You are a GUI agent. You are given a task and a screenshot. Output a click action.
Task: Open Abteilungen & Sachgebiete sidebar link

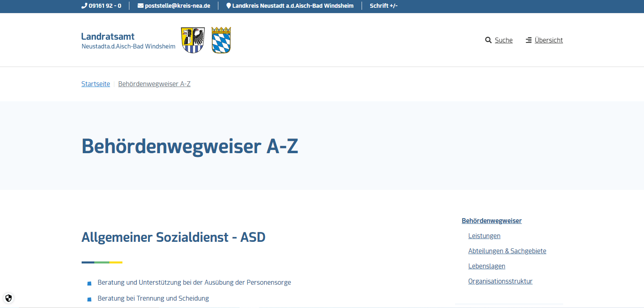click(x=507, y=251)
